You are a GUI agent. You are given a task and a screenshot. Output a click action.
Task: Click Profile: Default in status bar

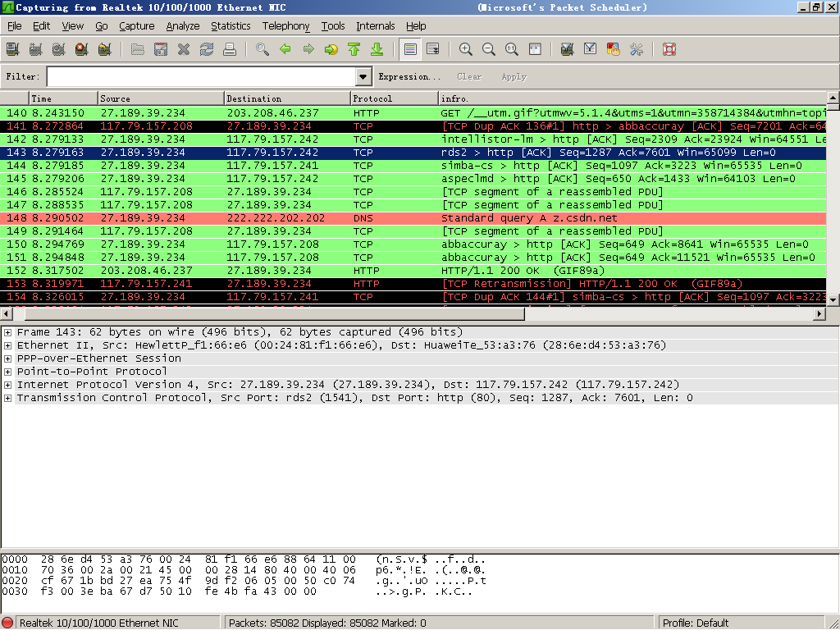[696, 623]
